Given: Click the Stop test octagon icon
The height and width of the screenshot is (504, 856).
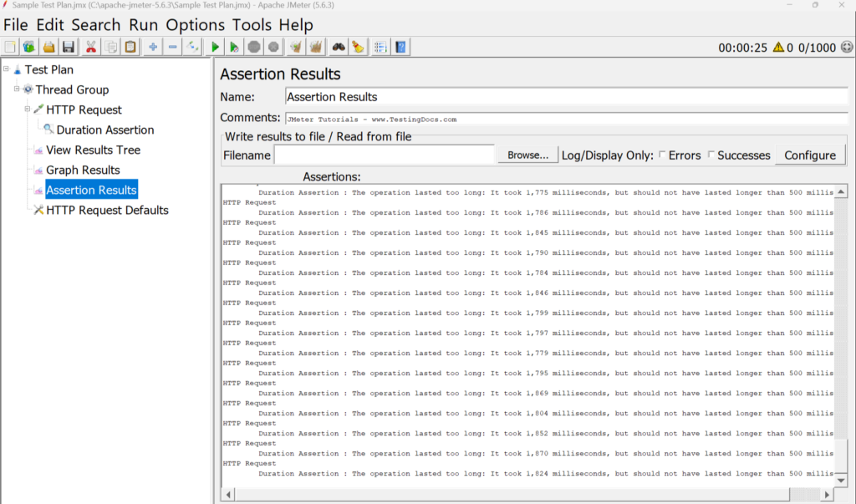Looking at the screenshot, I should tap(254, 47).
